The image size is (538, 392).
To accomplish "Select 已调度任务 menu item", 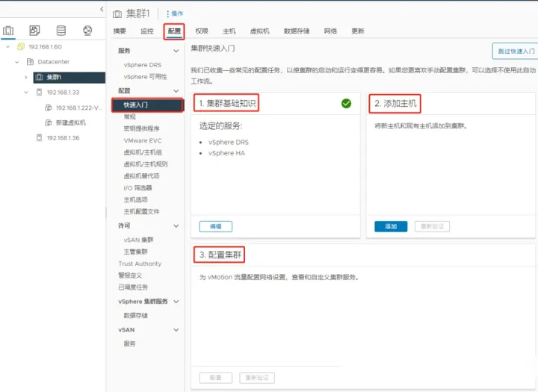I will (x=133, y=287).
